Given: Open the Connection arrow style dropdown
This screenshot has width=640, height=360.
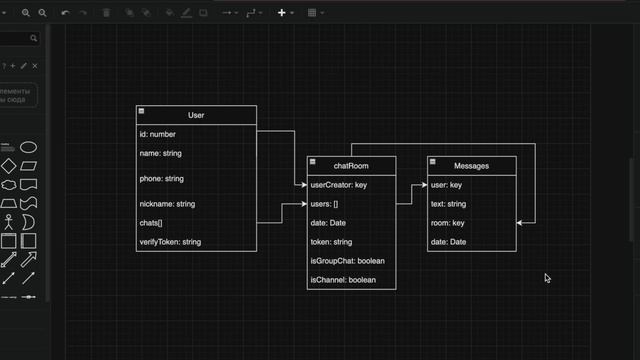Looking at the screenshot, I should click(230, 13).
